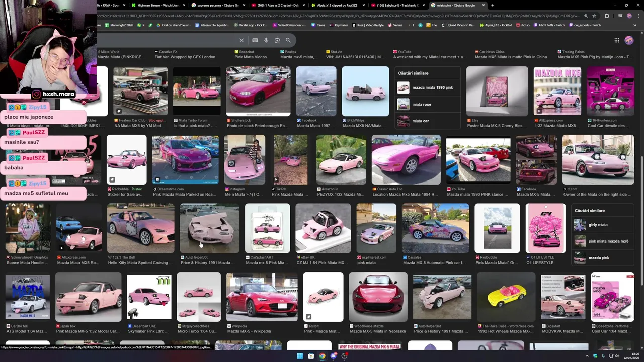Open AliExpress 1:32 Mazda Miata image
This screenshot has height=362, width=644.
click(557, 91)
